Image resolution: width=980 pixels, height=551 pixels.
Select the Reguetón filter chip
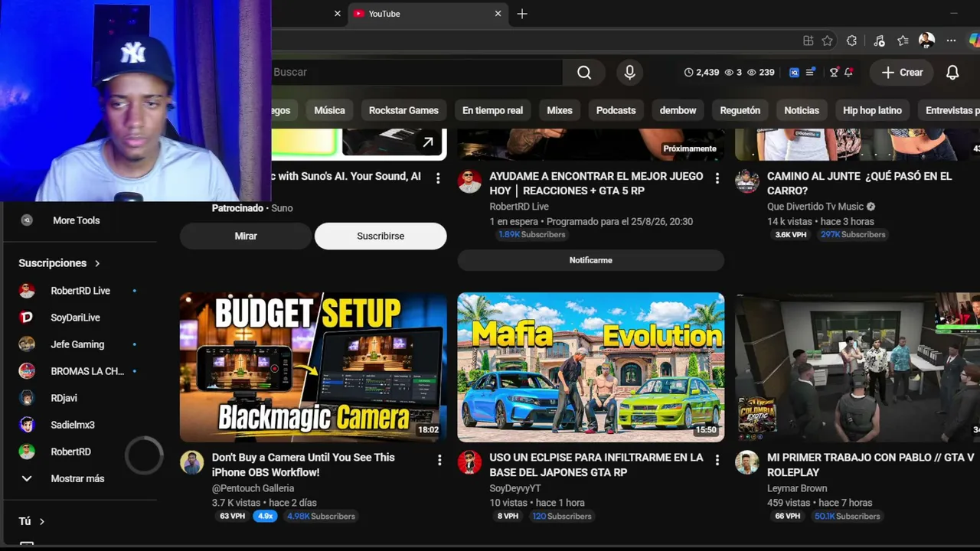(x=740, y=110)
